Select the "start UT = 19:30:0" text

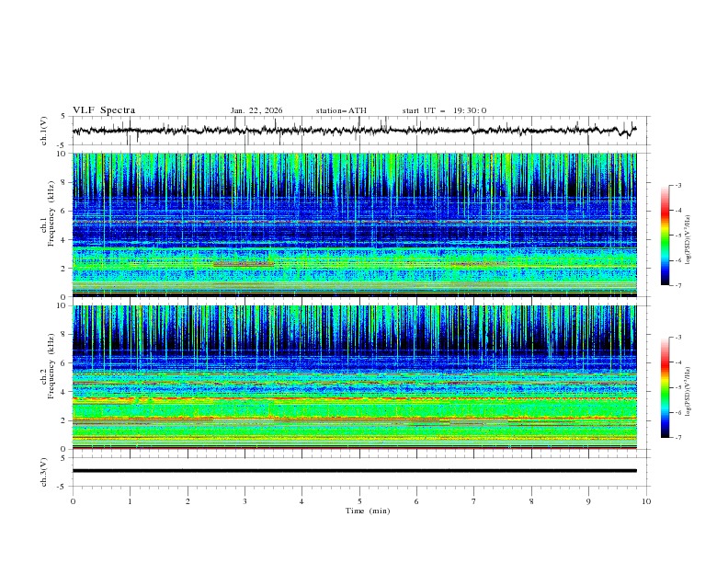tap(444, 110)
